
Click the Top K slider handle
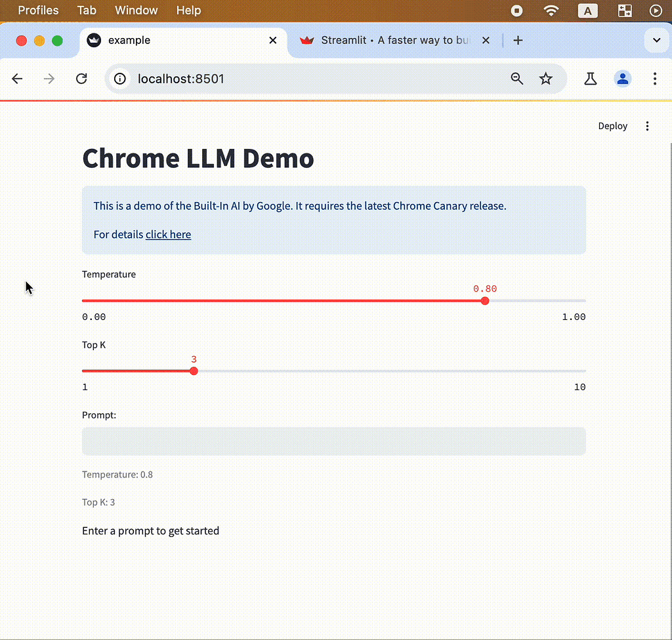click(194, 371)
